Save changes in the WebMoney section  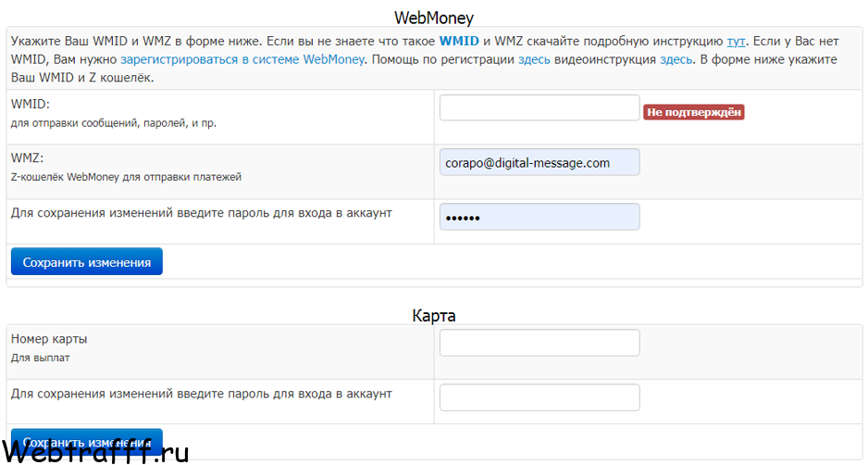pyautogui.click(x=87, y=261)
